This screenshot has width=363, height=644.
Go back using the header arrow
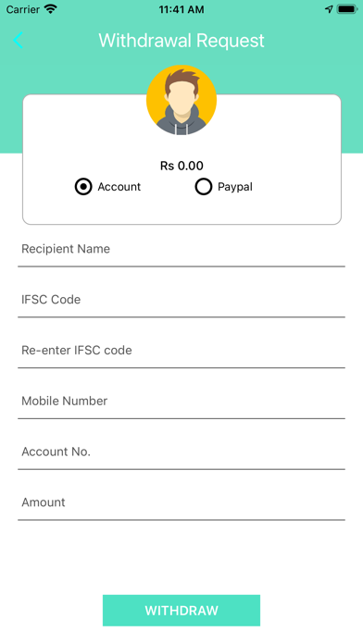coord(19,41)
